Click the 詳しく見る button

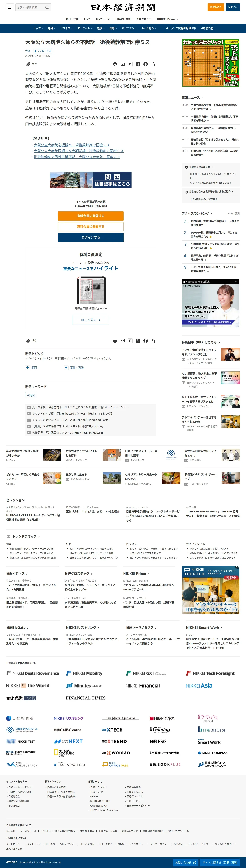(x=91, y=320)
